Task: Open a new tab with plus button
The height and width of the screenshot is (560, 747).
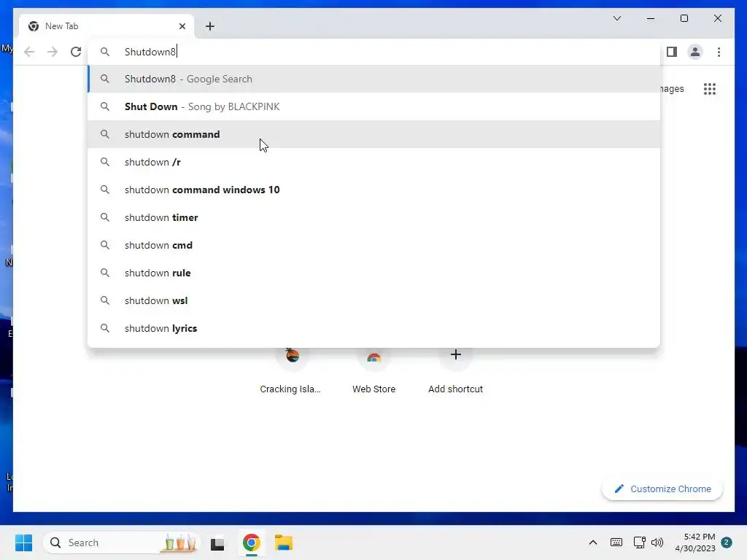Action: click(x=210, y=26)
